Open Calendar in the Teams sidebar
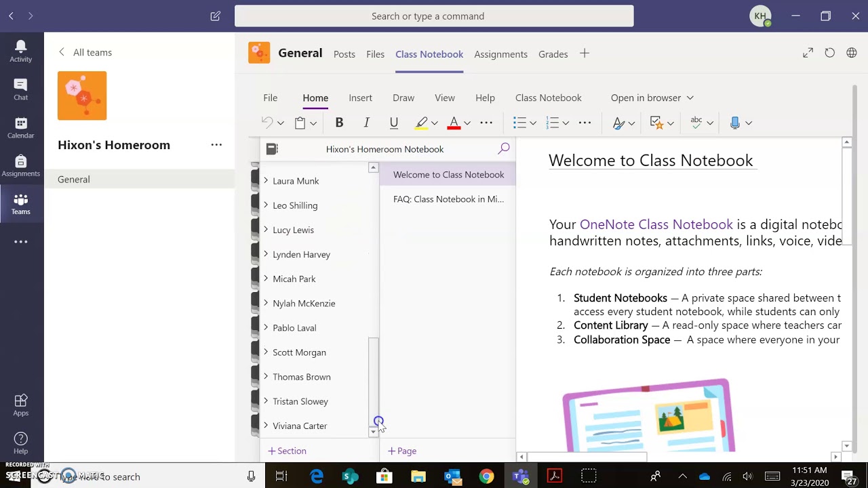This screenshot has width=868, height=488. (20, 127)
